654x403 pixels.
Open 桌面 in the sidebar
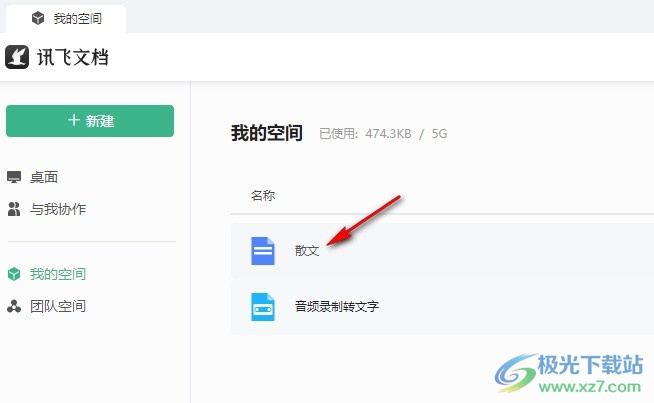coord(44,177)
